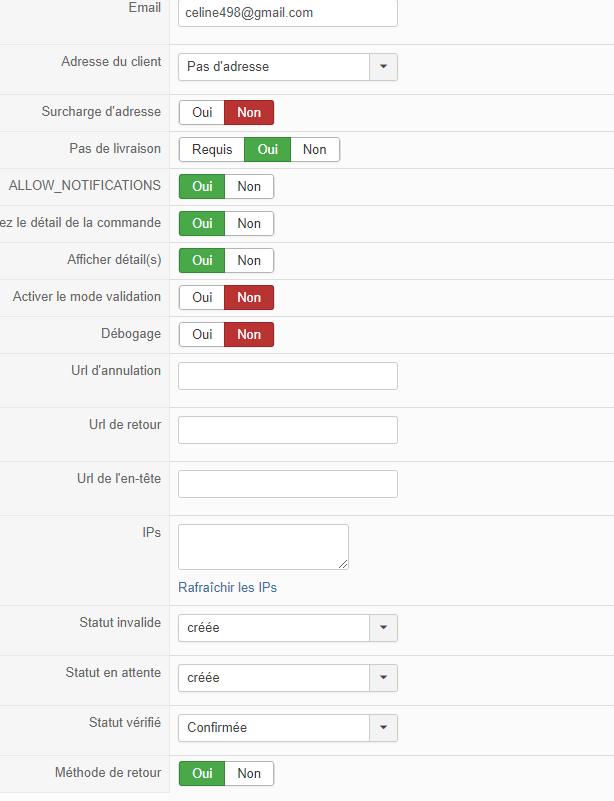The height and width of the screenshot is (801, 614).
Task: Focus the Url d'annulation text field
Action: tap(288, 376)
